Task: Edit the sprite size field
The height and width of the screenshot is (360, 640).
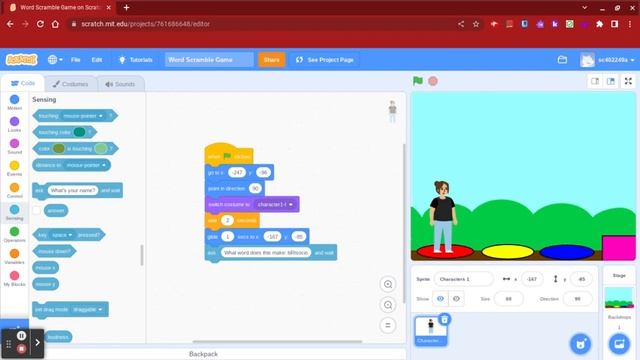Action: 508,299
